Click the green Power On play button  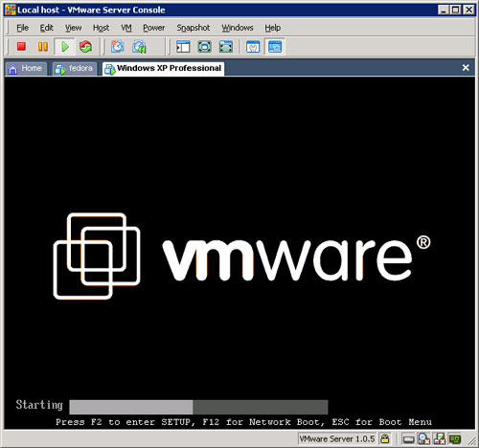point(65,47)
